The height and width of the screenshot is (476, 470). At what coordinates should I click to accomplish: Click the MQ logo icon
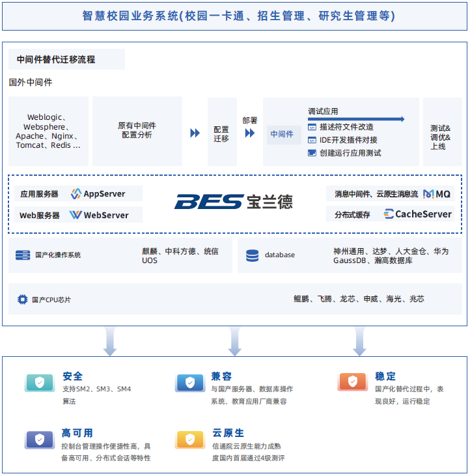pos(428,194)
